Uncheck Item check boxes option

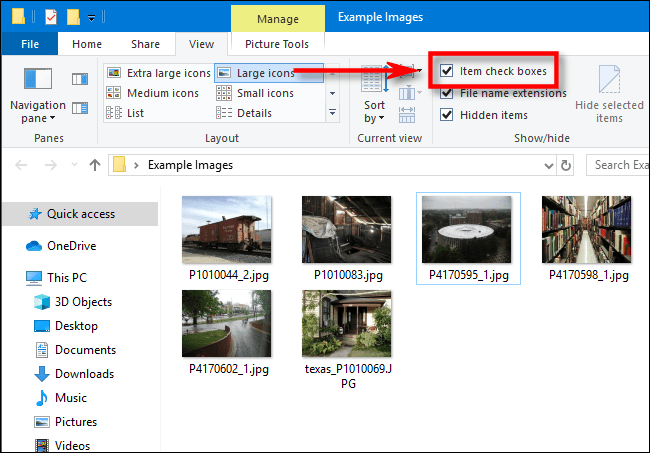447,71
